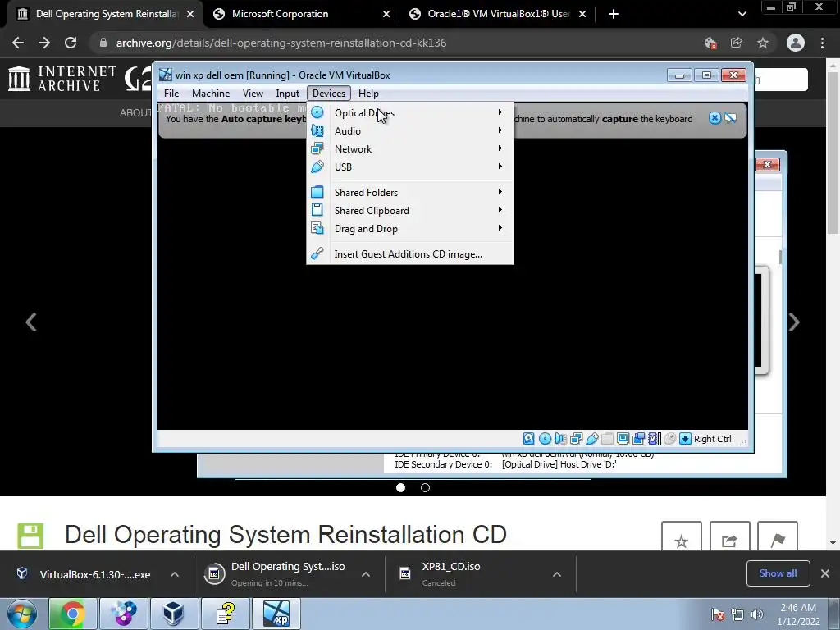
Task: Open options for Dell Operating Syst iso download
Action: click(366, 574)
